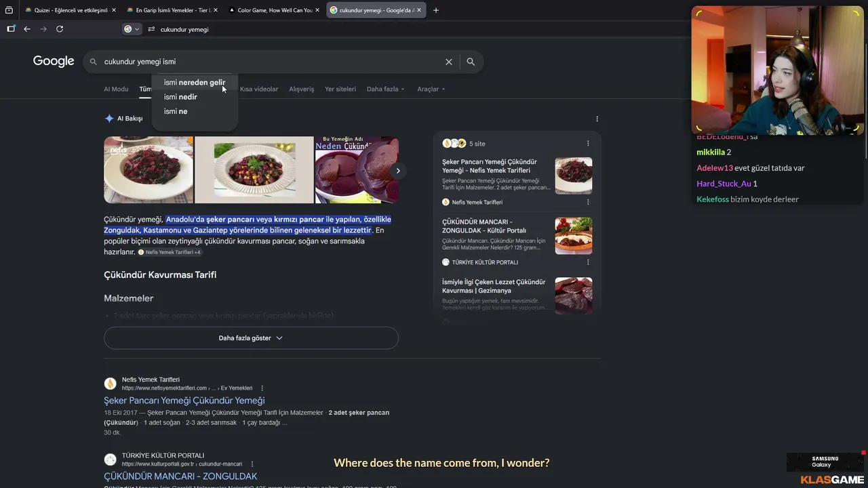The image size is (868, 488).
Task: Choose suggestion "ismi ne"
Action: click(x=195, y=111)
